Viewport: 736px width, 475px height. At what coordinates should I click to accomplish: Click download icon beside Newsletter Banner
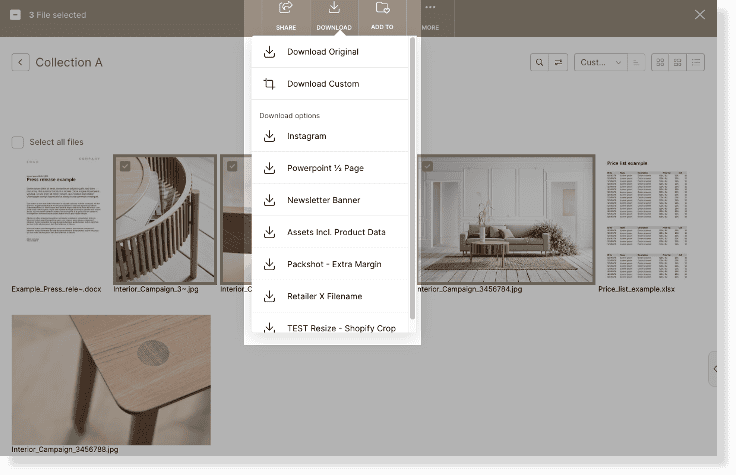[269, 200]
